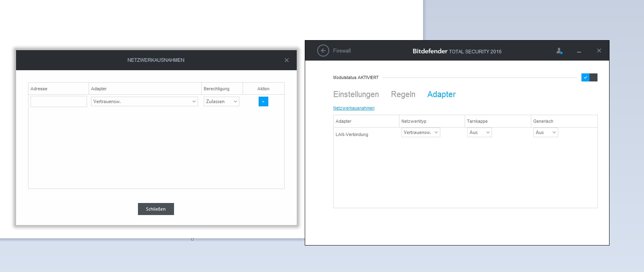
Task: Click the Netzwerktyp column header
Action: coord(432,121)
